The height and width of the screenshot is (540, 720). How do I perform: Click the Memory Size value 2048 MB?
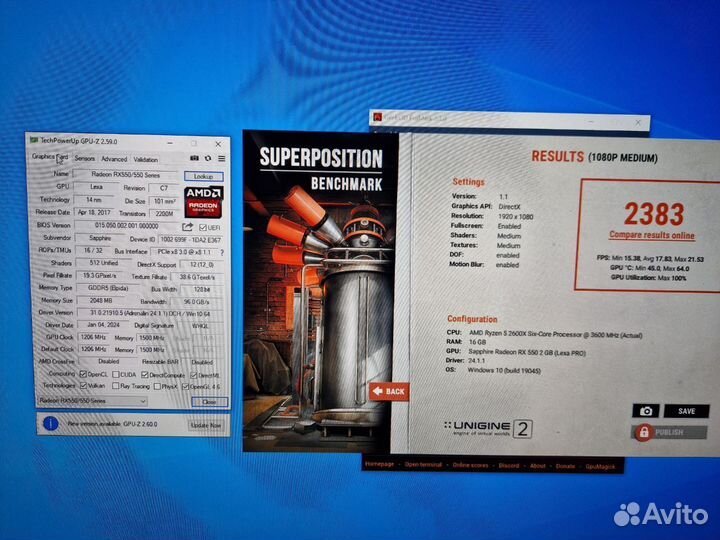(101, 300)
